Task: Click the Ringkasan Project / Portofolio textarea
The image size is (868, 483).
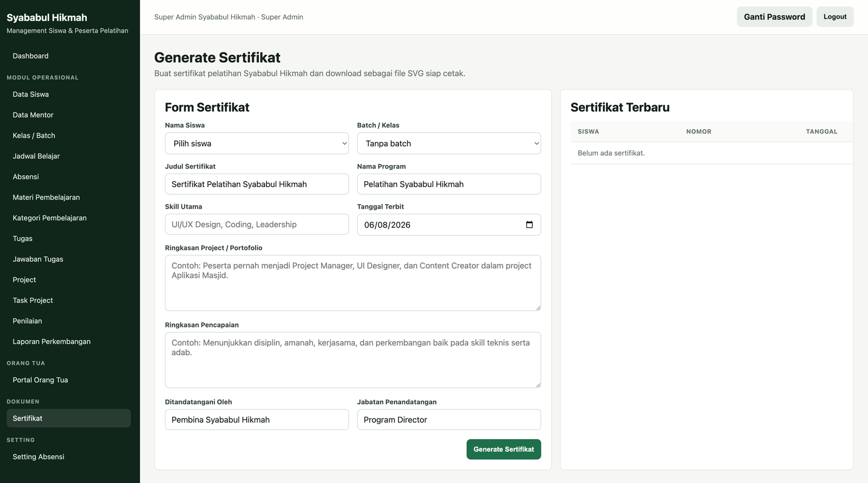Action: 353,283
